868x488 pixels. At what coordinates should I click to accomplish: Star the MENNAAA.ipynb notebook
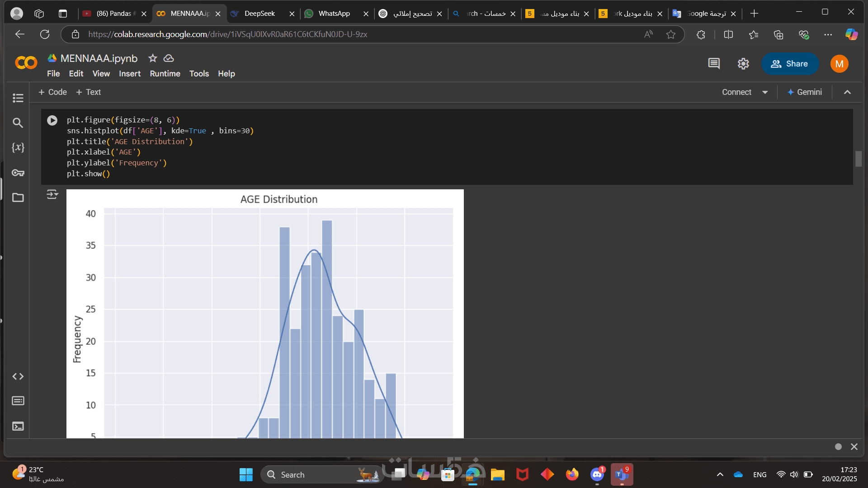153,58
